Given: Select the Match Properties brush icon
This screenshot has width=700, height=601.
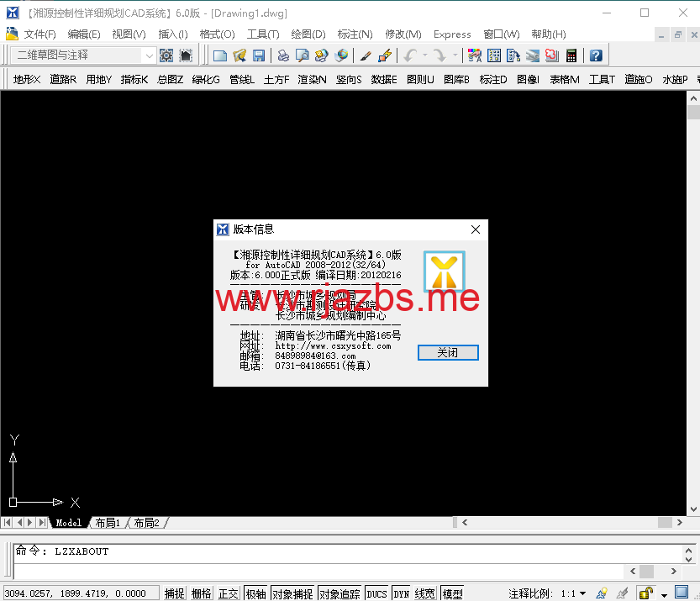Looking at the screenshot, I should point(366,55).
